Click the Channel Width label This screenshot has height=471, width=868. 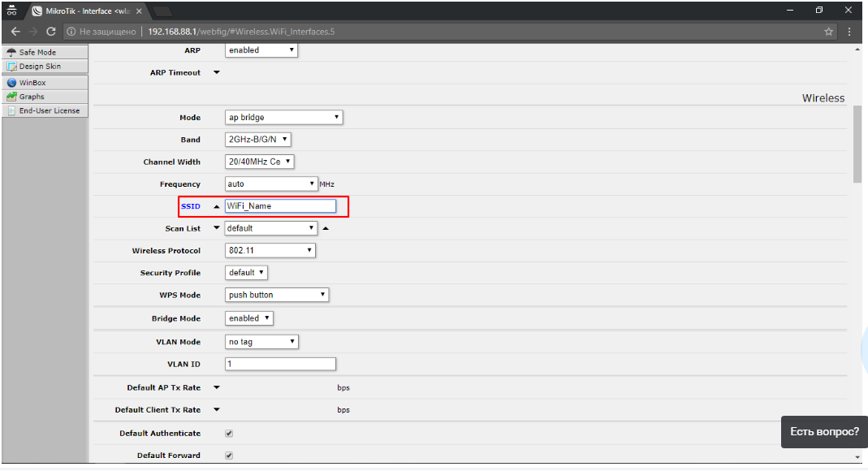[171, 162]
